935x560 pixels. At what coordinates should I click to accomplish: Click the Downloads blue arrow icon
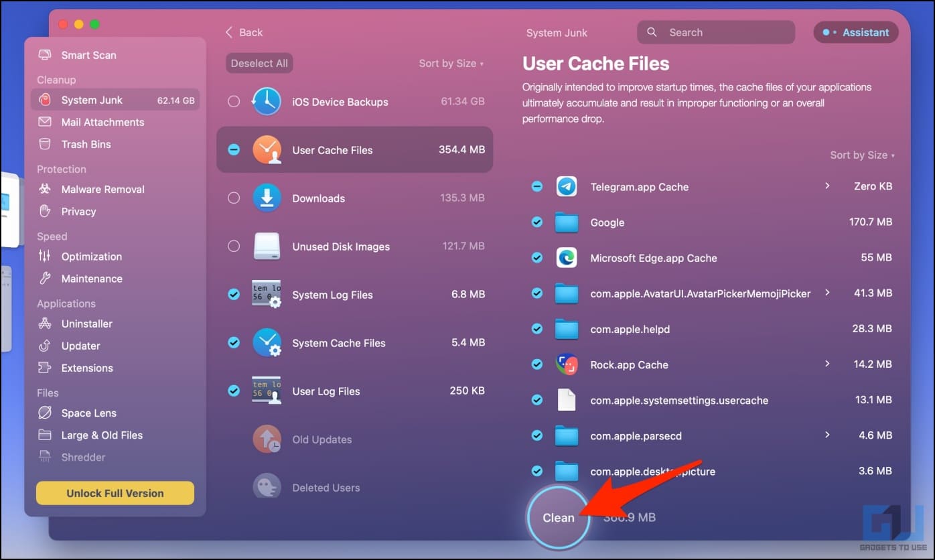pos(267,198)
